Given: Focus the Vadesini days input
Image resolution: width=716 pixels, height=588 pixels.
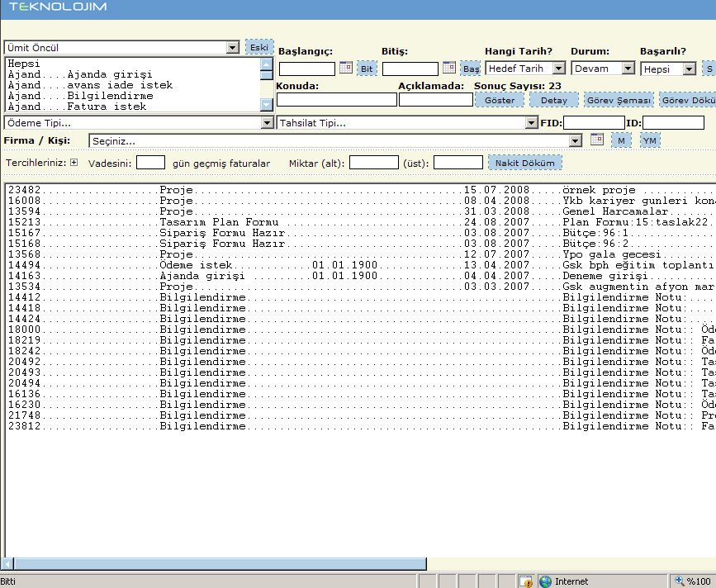Looking at the screenshot, I should click(x=150, y=163).
